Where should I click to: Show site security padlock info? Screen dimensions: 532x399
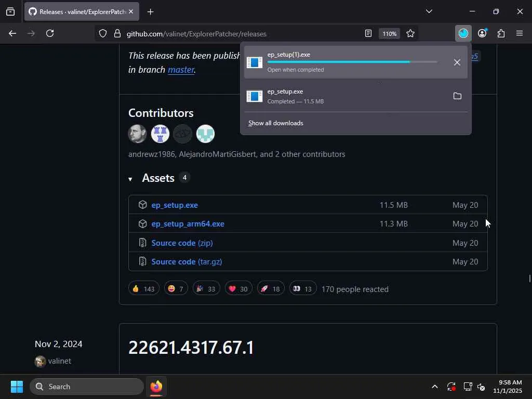click(117, 34)
